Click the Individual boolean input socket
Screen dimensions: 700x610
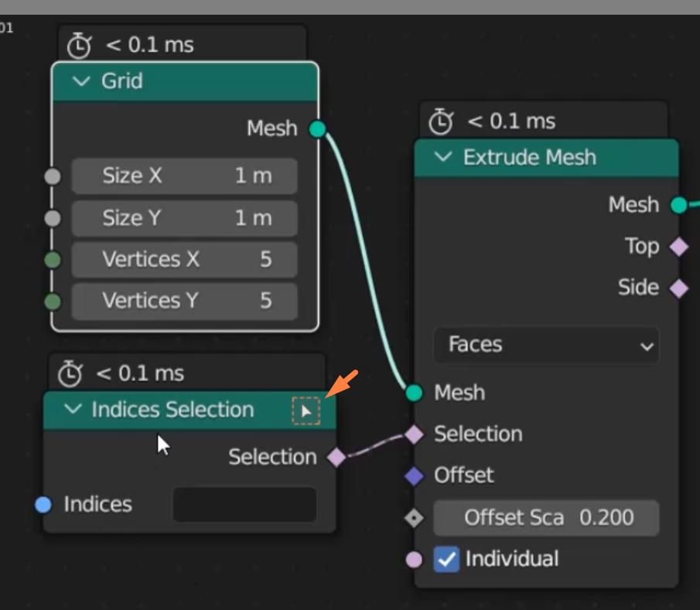414,559
